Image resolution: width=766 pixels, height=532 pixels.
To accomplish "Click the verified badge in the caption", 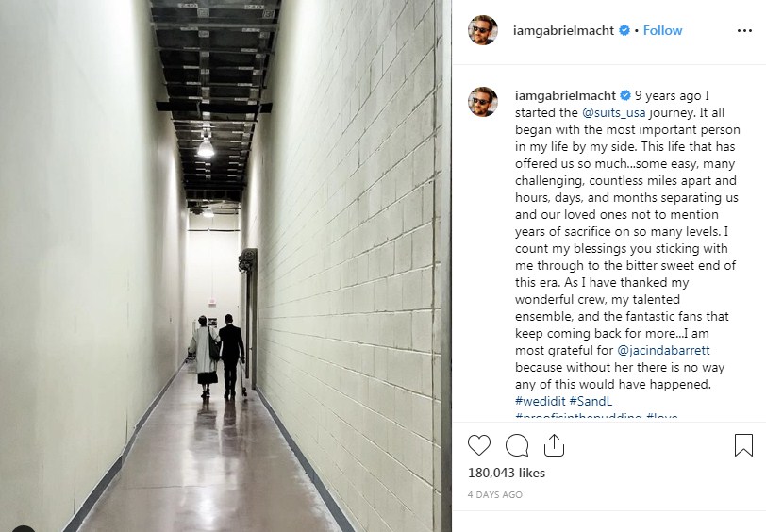I will [625, 96].
